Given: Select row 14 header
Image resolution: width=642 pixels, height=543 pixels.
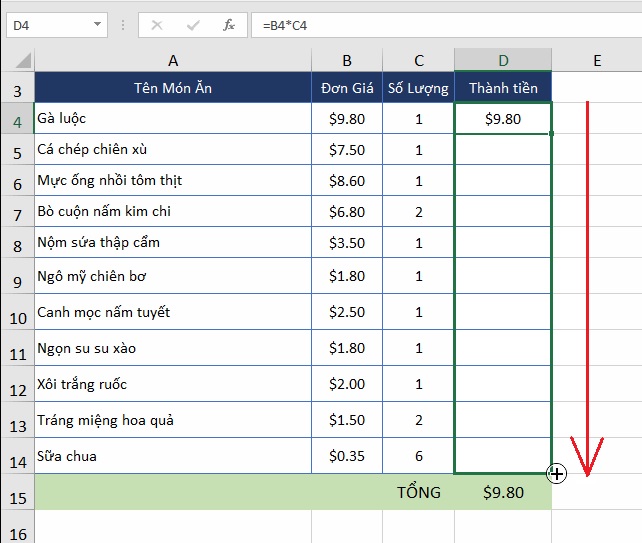Looking at the screenshot, I should click(18, 456).
